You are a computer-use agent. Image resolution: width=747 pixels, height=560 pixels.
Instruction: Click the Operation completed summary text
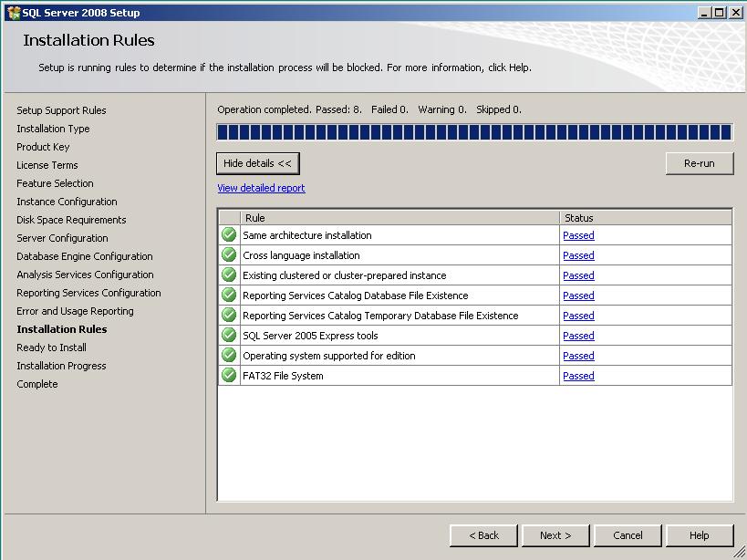tap(369, 109)
